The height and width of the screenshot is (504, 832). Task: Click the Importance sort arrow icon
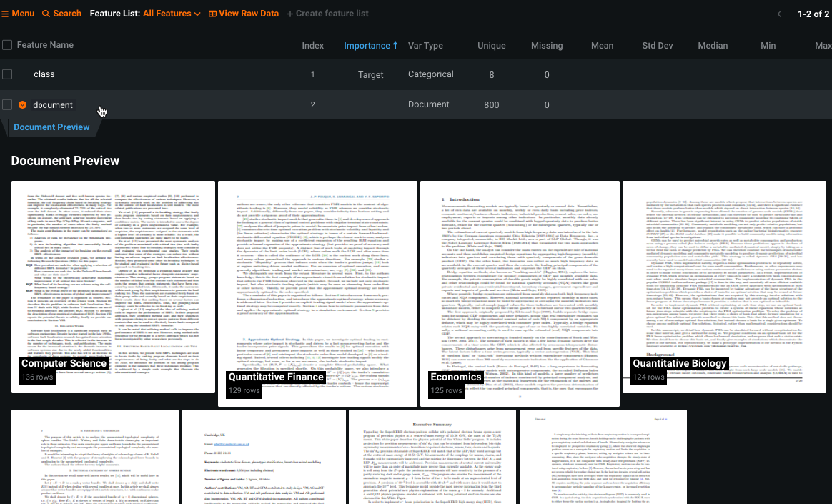coord(395,45)
